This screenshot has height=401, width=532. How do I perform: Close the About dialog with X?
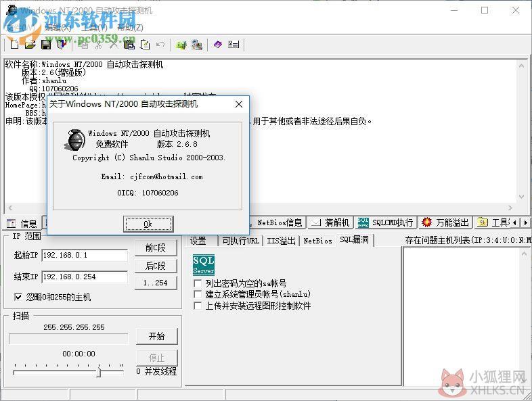point(239,104)
